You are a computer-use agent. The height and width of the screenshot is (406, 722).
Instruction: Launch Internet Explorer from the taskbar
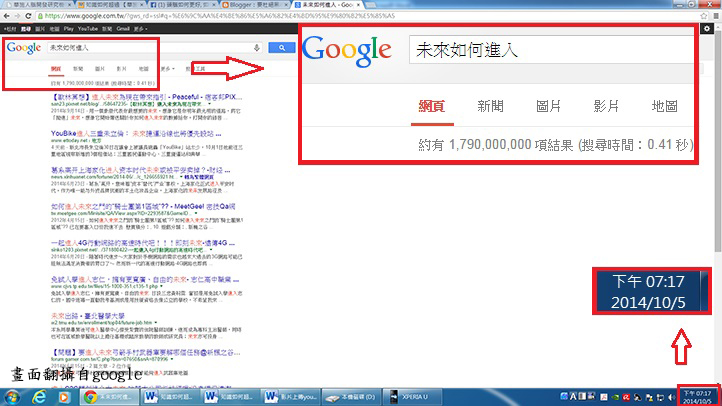pos(39,397)
